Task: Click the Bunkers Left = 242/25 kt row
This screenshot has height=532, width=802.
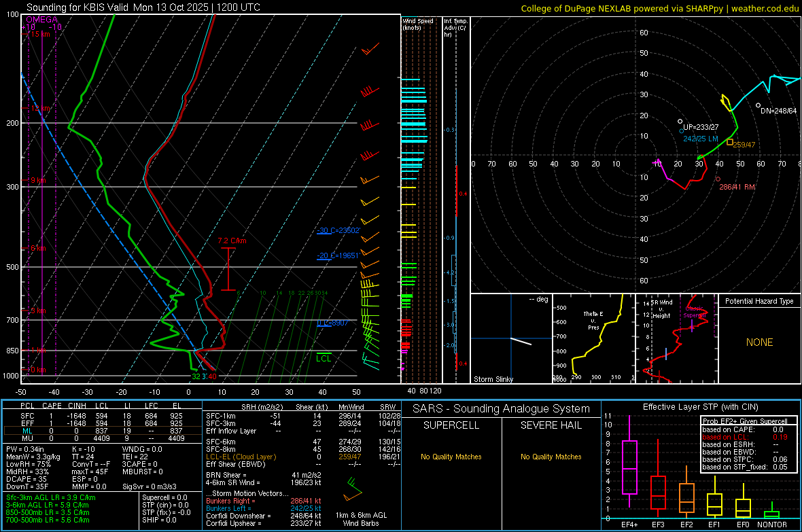Action: coord(264,508)
